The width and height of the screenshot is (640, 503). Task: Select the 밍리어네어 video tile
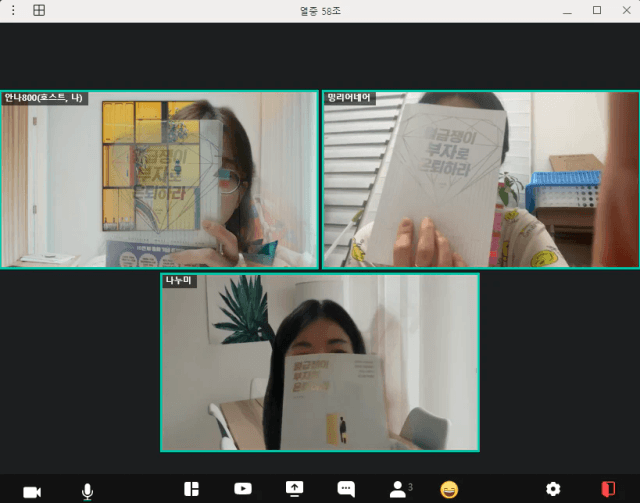[x=481, y=180]
